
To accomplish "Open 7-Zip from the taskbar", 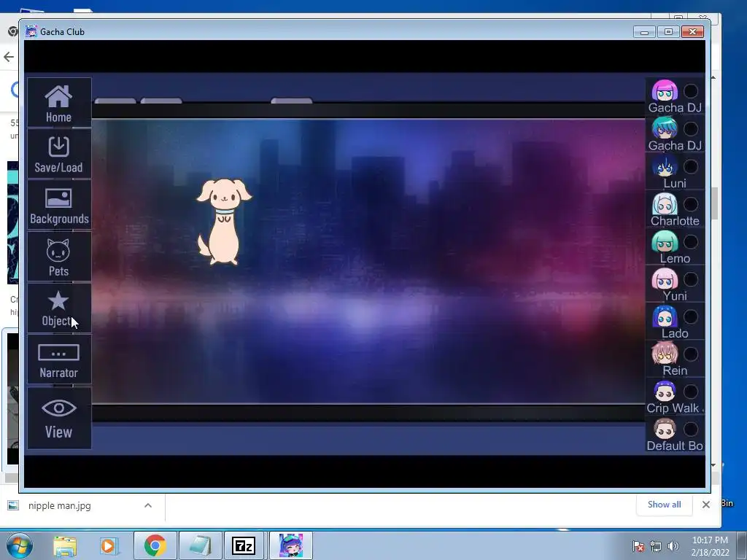I will coord(244,545).
